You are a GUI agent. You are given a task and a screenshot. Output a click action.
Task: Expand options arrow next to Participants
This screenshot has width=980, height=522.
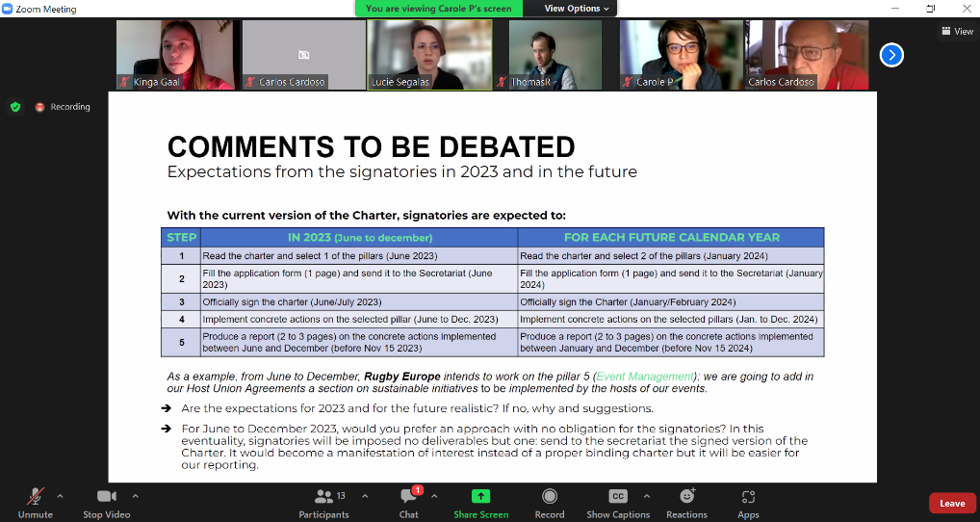point(364,496)
